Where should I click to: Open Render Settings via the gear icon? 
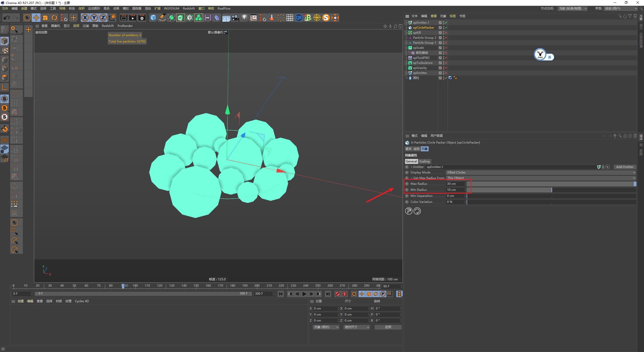142,18
